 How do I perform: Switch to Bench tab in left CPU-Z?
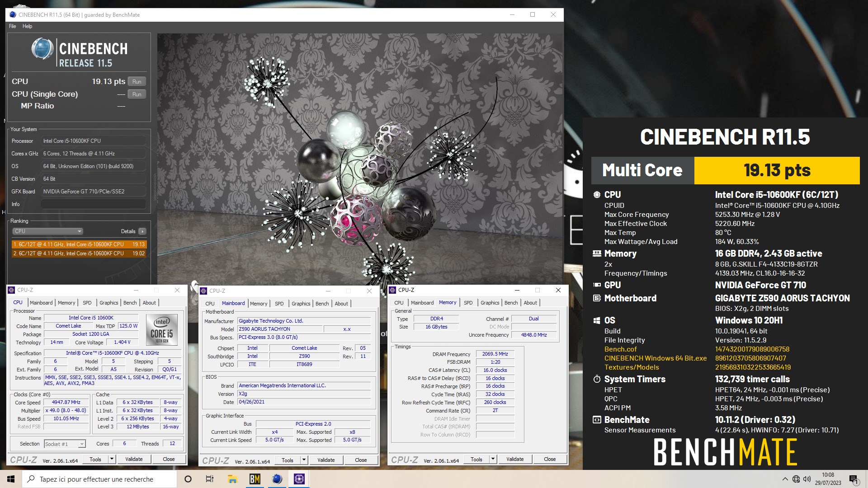(x=130, y=303)
